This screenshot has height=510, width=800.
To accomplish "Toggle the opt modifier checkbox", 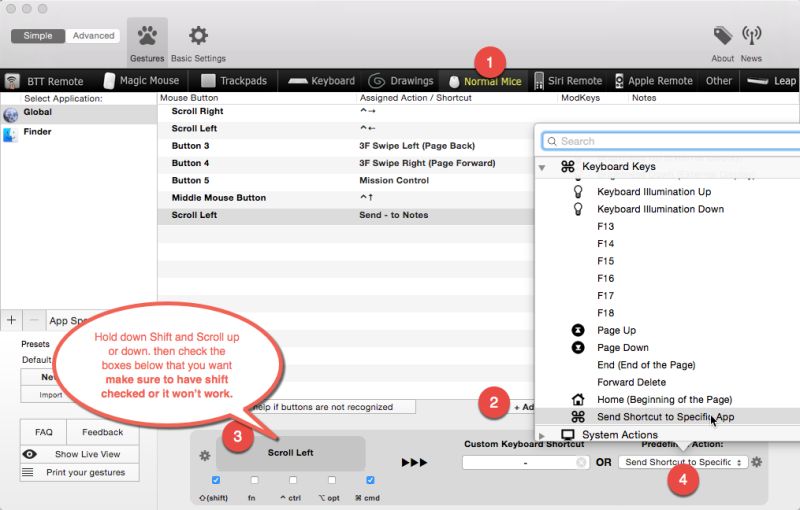I will coord(332,480).
